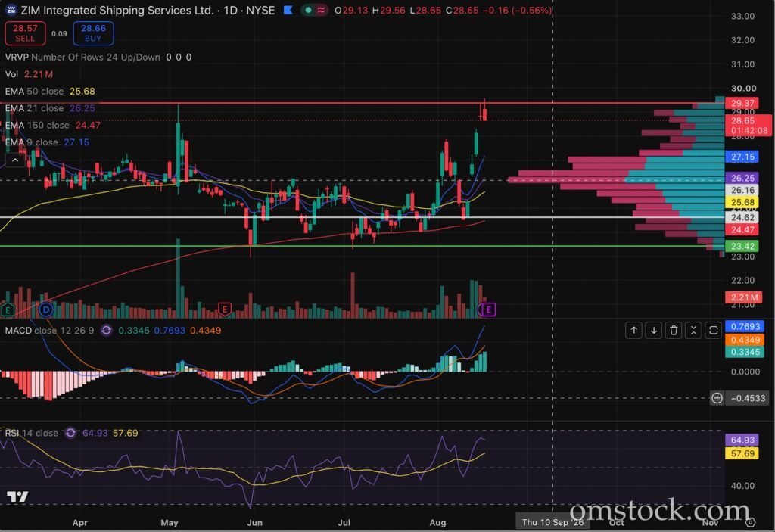Click the red 24.47 EMA price label
775x532 pixels.
pos(742,229)
